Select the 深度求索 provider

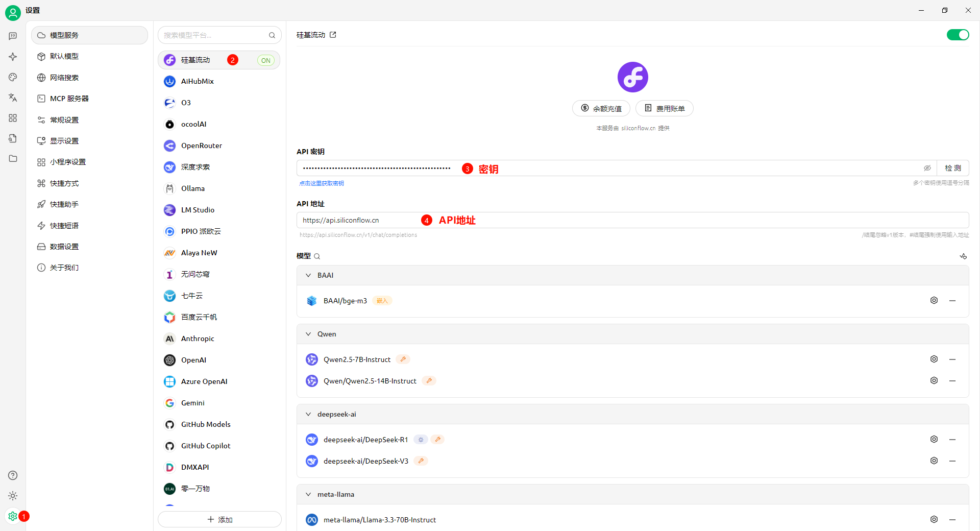219,167
